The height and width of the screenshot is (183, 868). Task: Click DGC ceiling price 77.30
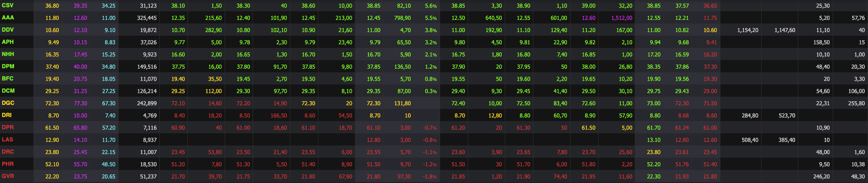[x=80, y=103]
